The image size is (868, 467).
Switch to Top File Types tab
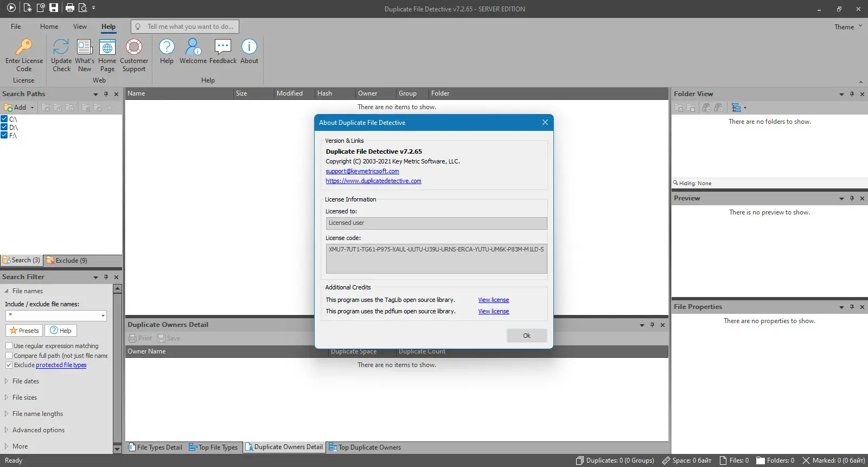pos(213,447)
